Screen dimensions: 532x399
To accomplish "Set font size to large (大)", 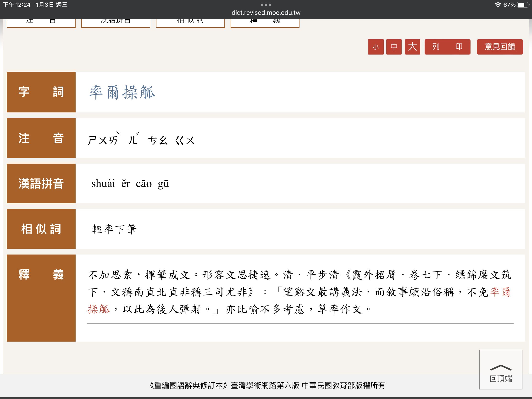I will point(412,47).
